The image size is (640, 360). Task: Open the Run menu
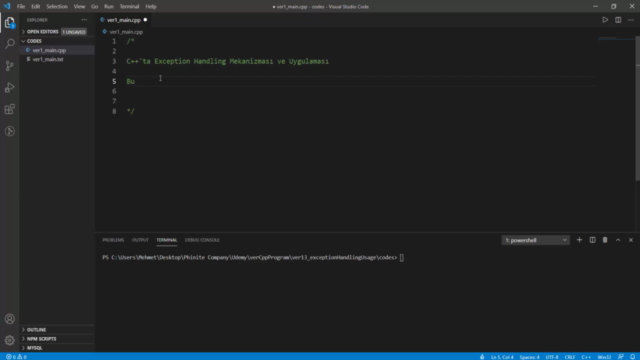point(109,7)
